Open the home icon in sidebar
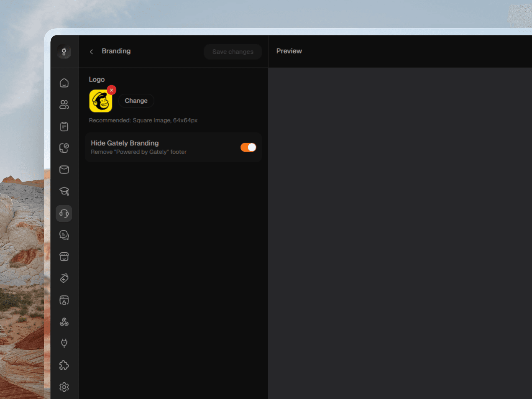Screen dimensions: 532x399 (x=64, y=83)
